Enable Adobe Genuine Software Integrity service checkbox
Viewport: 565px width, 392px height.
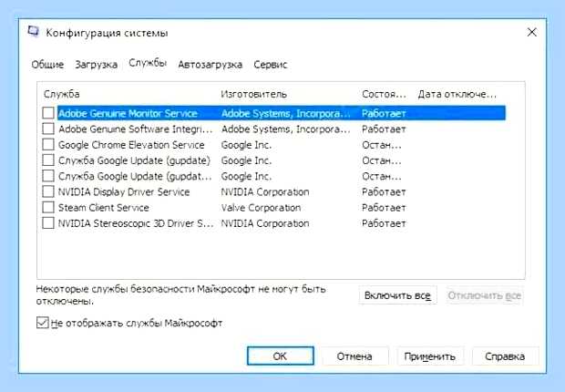pos(48,129)
